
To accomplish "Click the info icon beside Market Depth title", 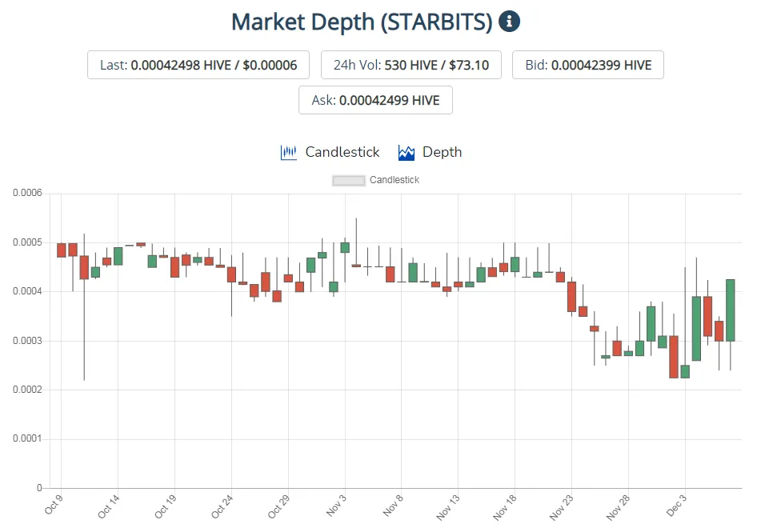I will click(510, 22).
